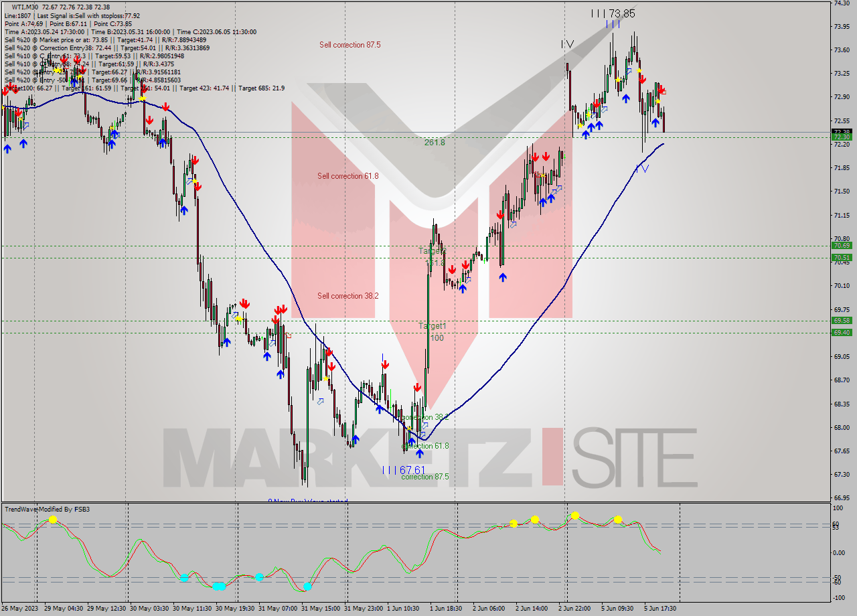Click 71.50 on the price axis
The height and width of the screenshot is (616, 857).
tap(842, 191)
